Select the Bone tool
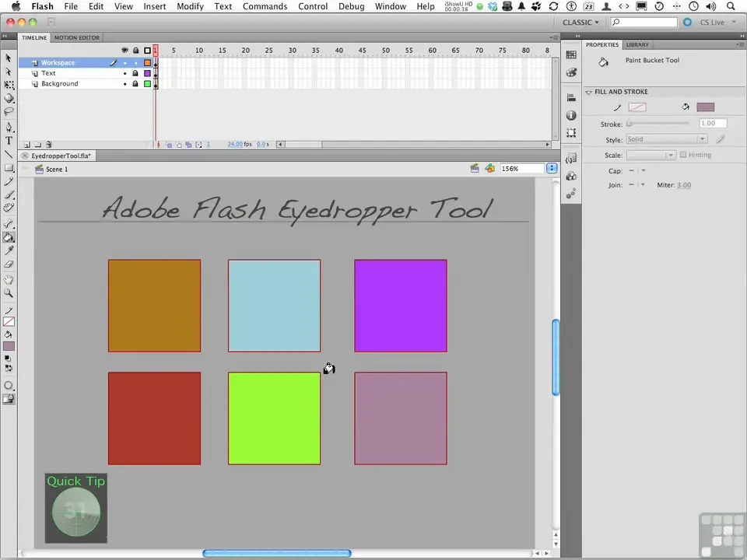This screenshot has width=747, height=560. point(9,223)
